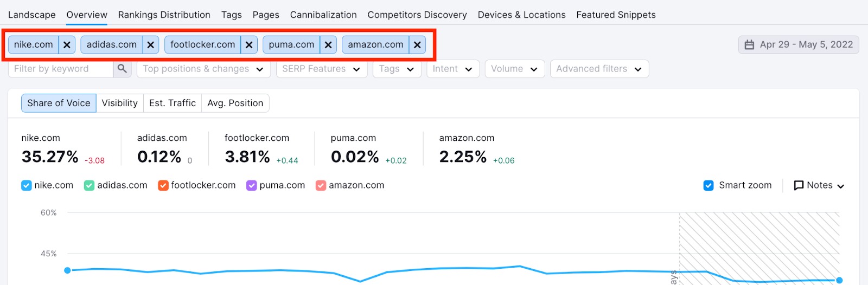The width and height of the screenshot is (868, 285).
Task: Click amazon.com 2.25% share value
Action: tap(463, 157)
